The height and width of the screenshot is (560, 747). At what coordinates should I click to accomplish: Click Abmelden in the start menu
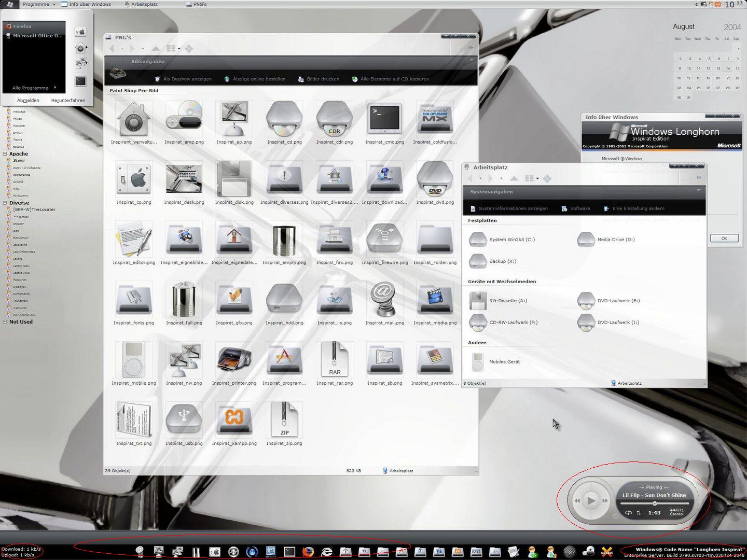(x=28, y=100)
